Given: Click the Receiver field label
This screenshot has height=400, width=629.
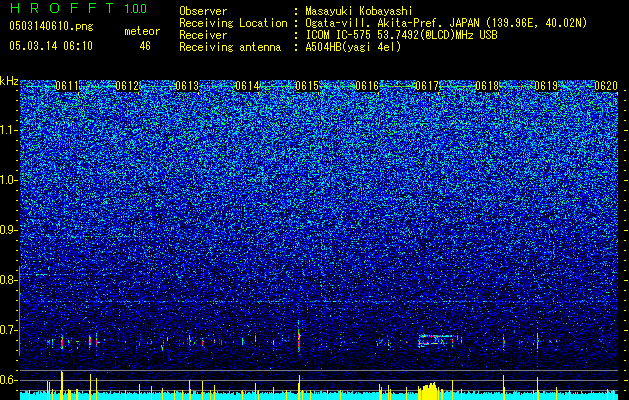Looking at the screenshot, I should point(203,35).
